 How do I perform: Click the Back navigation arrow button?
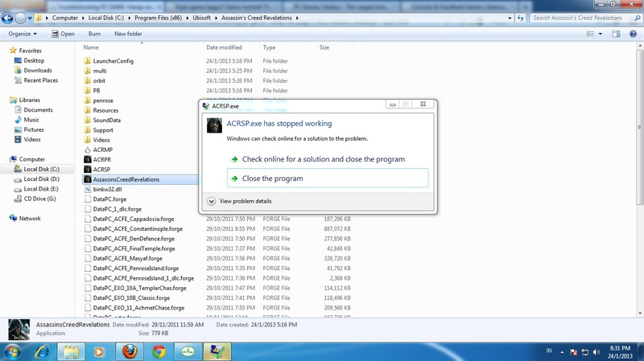7,18
